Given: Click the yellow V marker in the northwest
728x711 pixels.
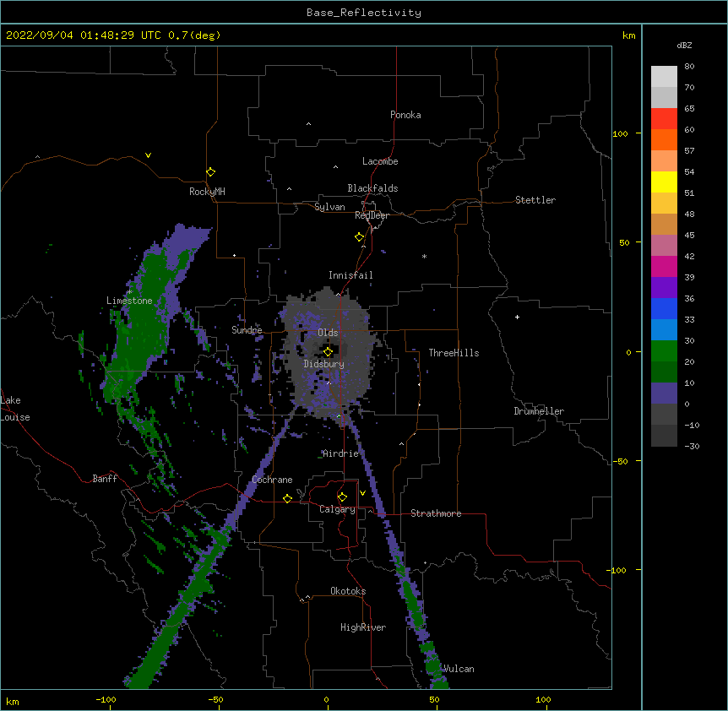Looking at the screenshot, I should 148,155.
